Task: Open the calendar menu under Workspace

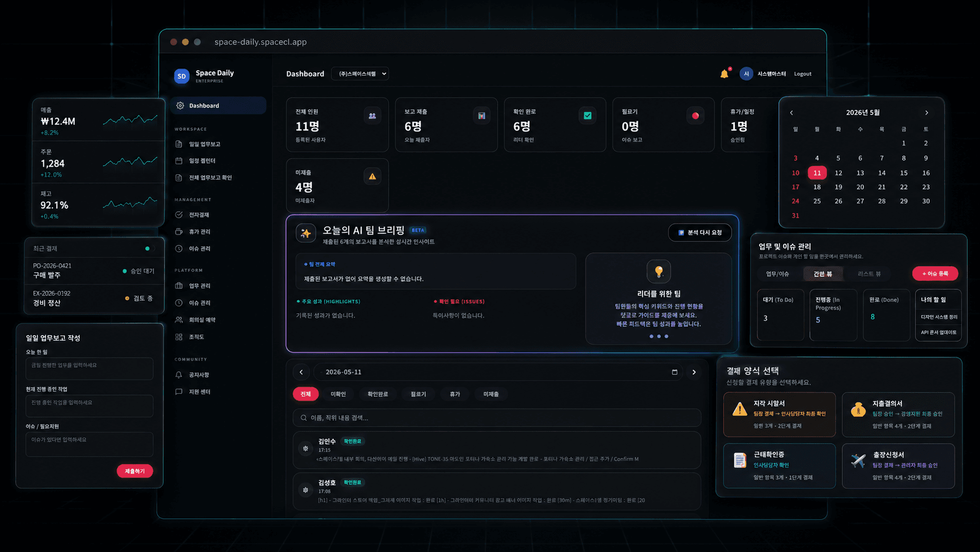Action: 202,161
